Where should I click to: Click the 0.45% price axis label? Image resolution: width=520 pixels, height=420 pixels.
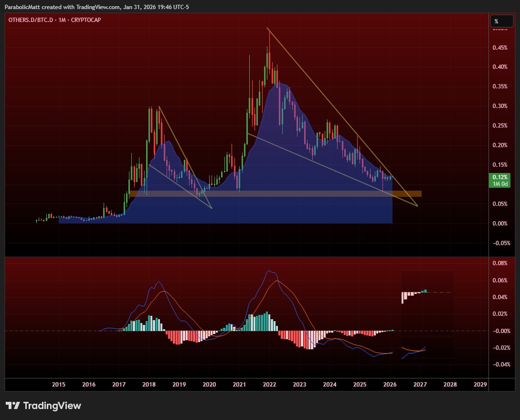click(499, 47)
